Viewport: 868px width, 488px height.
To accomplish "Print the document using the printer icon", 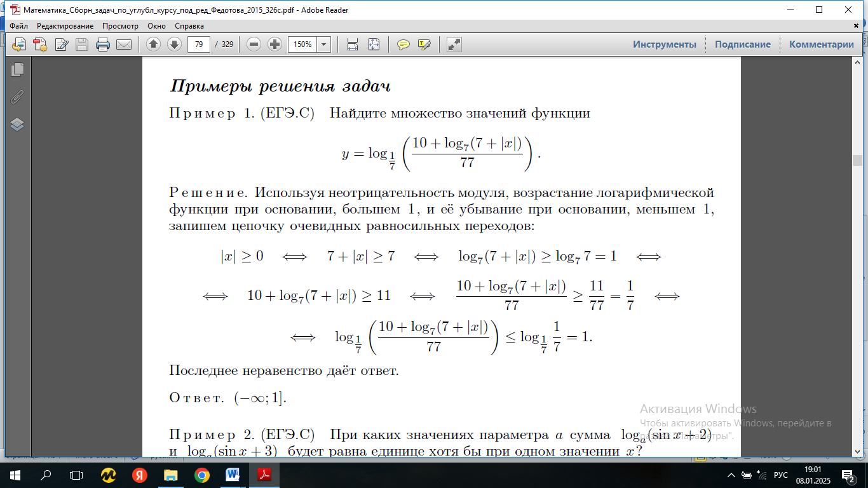I will pyautogui.click(x=103, y=44).
